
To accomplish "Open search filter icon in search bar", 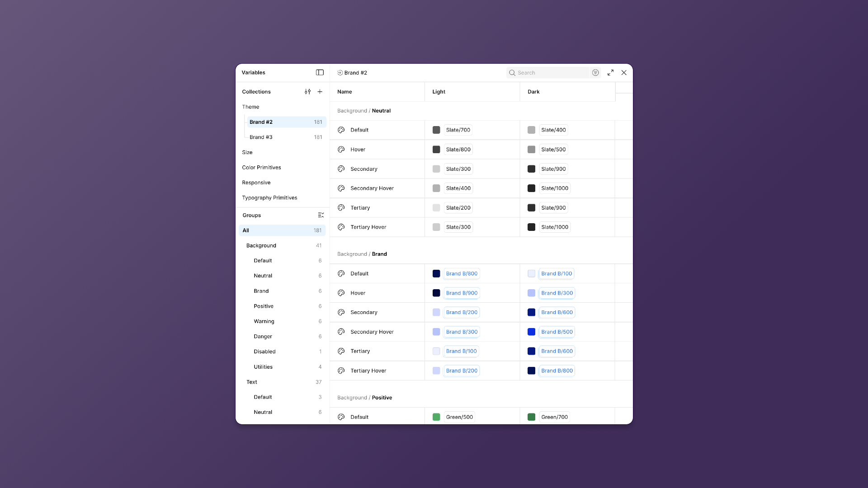I will 595,73.
